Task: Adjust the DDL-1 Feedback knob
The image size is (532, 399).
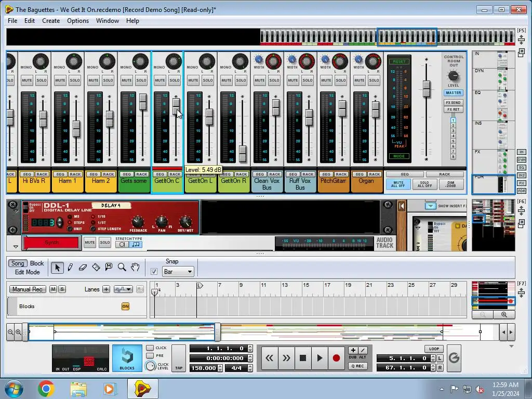Action: pos(138,221)
